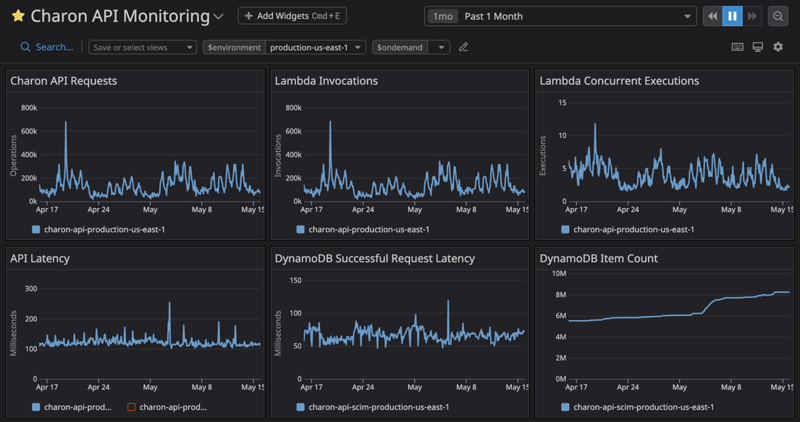Select the 1mo time shortcut badge
The width and height of the screenshot is (800, 422).
coord(442,16)
